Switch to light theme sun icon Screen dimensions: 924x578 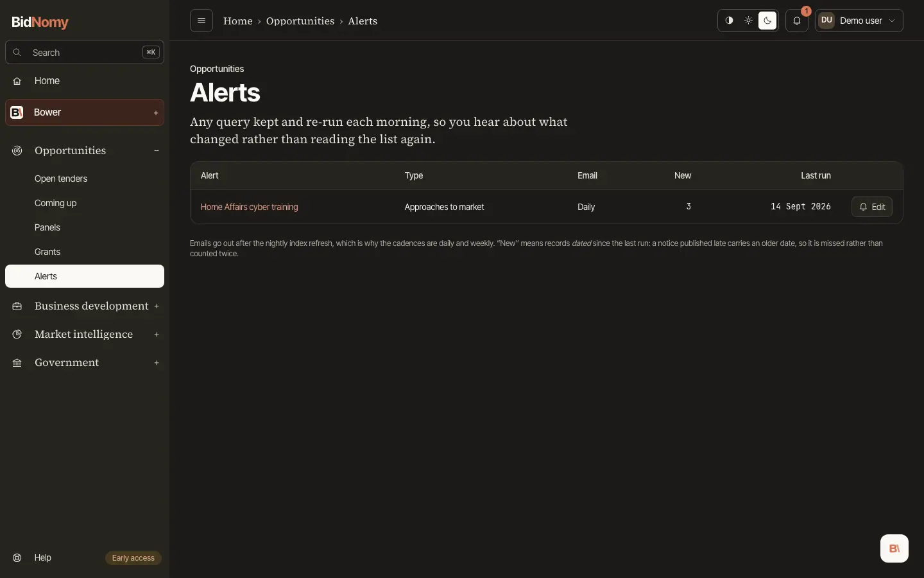pyautogui.click(x=748, y=21)
